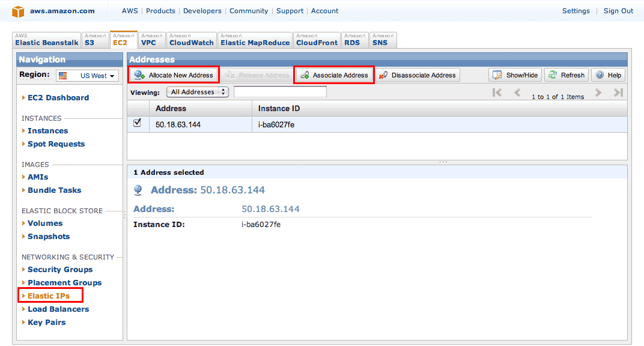Go to previous page of addresses
This screenshot has height=346, width=644.
pyautogui.click(x=517, y=93)
